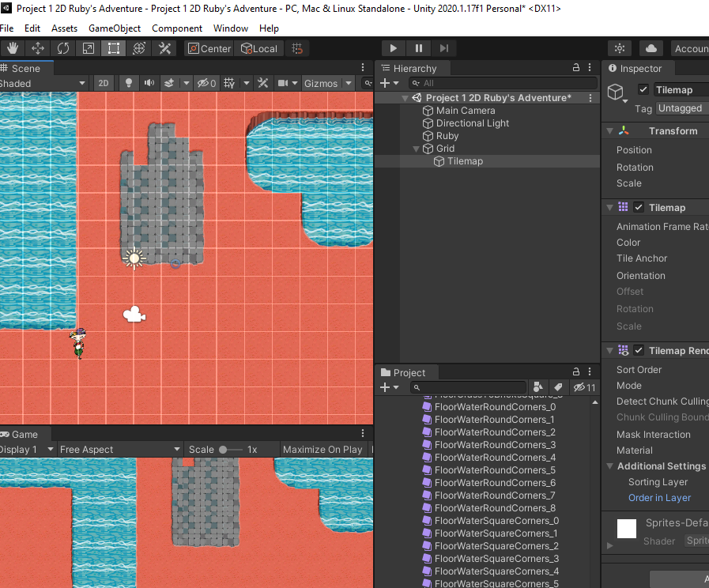The image size is (709, 588).
Task: Toggle Tilemap component enabled checkbox
Action: point(638,207)
